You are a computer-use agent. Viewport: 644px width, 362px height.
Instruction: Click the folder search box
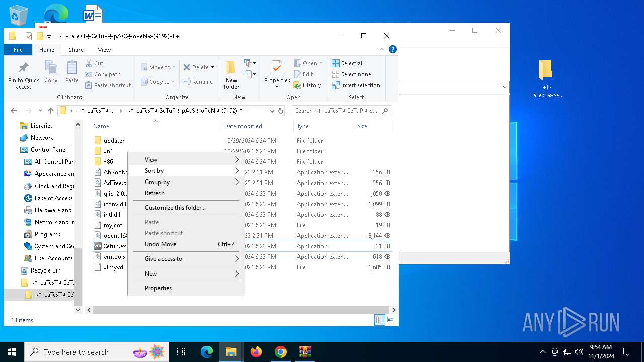(x=341, y=111)
